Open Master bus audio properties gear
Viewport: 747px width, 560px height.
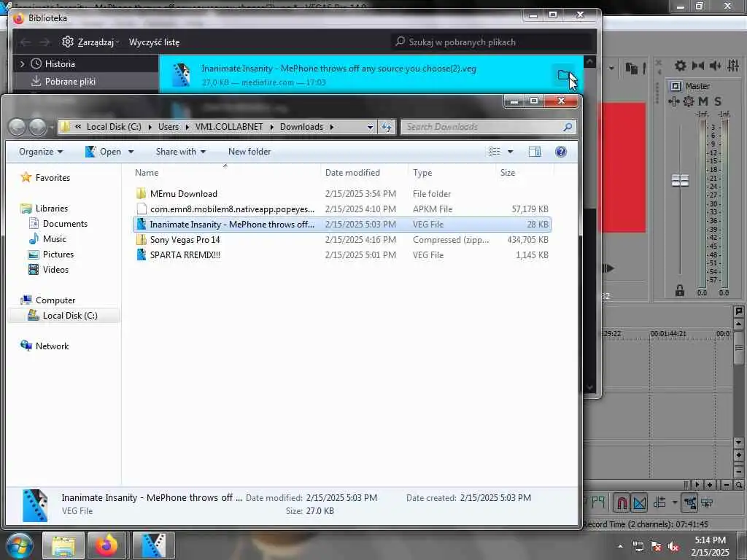[681, 66]
